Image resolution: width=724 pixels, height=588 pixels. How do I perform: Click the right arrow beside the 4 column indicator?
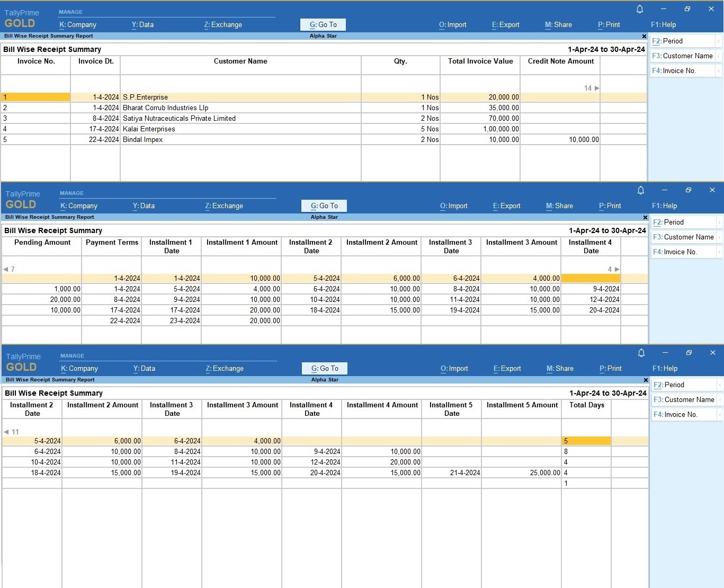point(616,269)
